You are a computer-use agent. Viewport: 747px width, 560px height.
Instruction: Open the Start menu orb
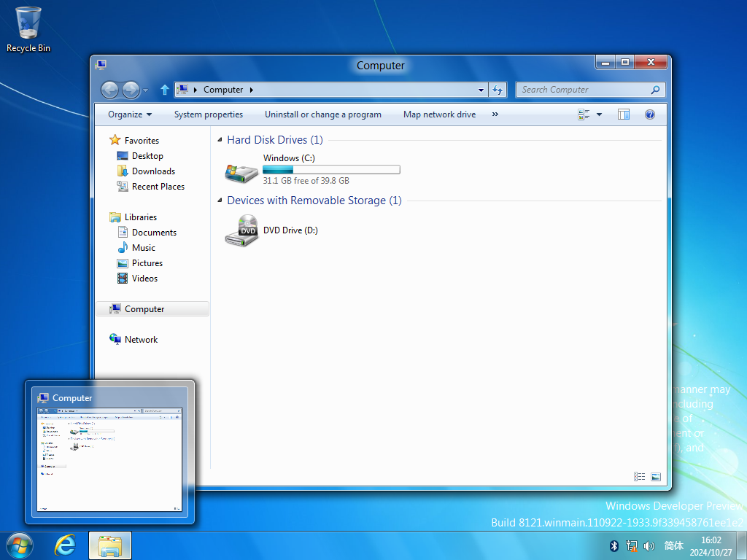(20, 545)
